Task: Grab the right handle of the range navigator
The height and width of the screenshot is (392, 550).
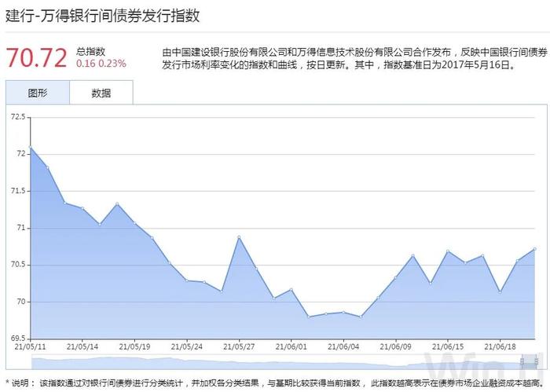Action: tap(536, 361)
